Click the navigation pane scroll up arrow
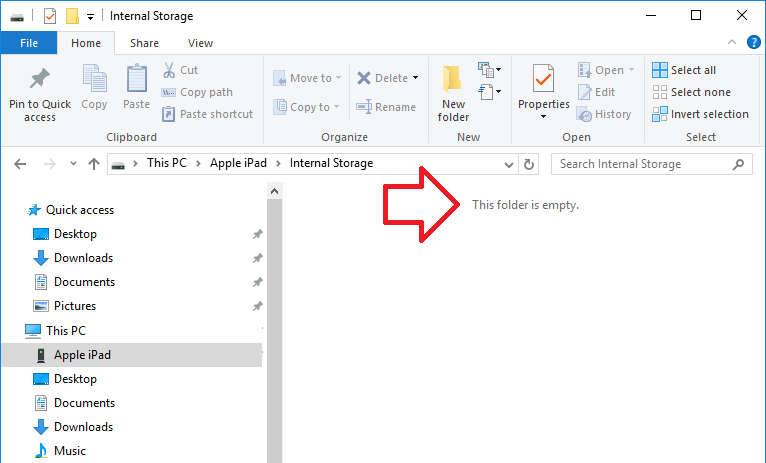Screen dimensions: 766x463 click(x=275, y=191)
